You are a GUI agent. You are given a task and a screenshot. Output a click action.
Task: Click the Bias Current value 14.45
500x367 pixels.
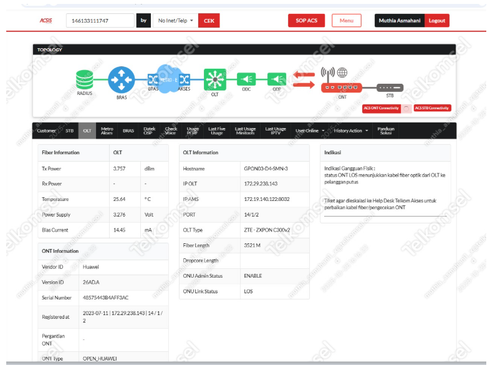pyautogui.click(x=119, y=230)
